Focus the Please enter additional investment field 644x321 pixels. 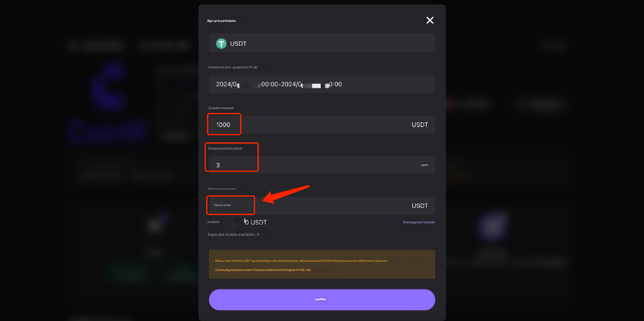point(321,205)
